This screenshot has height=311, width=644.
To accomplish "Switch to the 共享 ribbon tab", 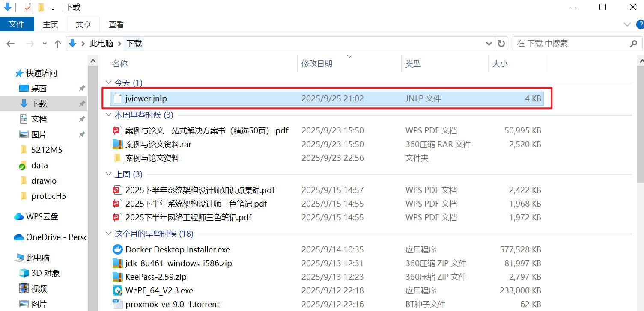I will tap(83, 24).
